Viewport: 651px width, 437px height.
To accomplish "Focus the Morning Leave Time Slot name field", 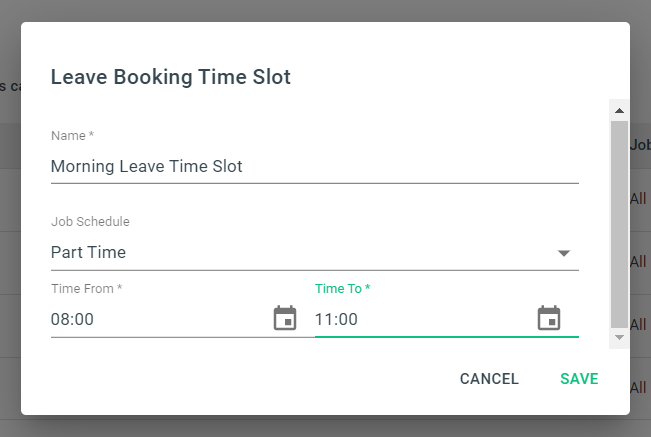I will coord(315,166).
